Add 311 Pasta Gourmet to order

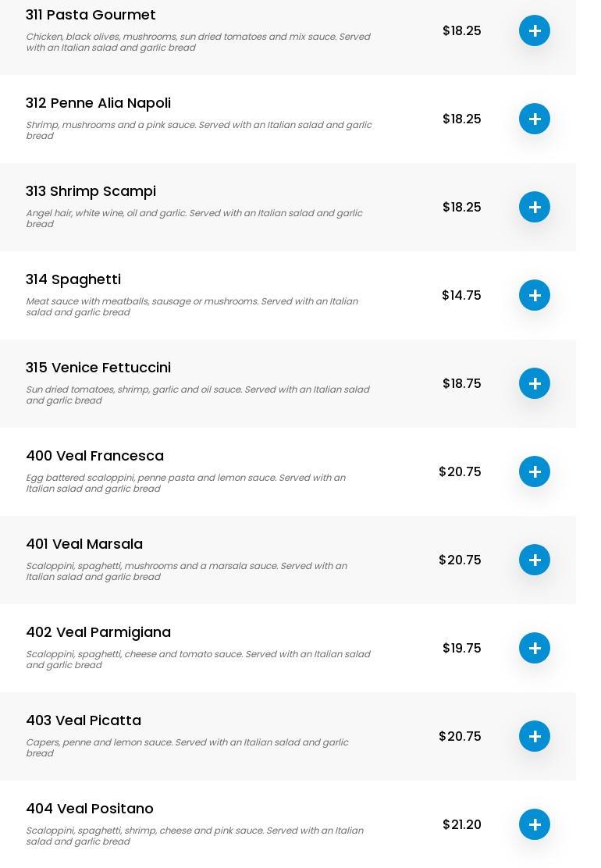[x=535, y=30]
